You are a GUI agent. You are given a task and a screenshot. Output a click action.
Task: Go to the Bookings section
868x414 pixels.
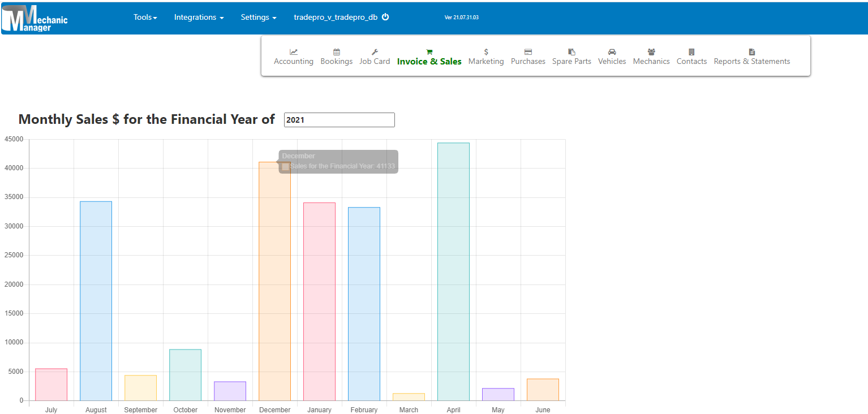[337, 61]
